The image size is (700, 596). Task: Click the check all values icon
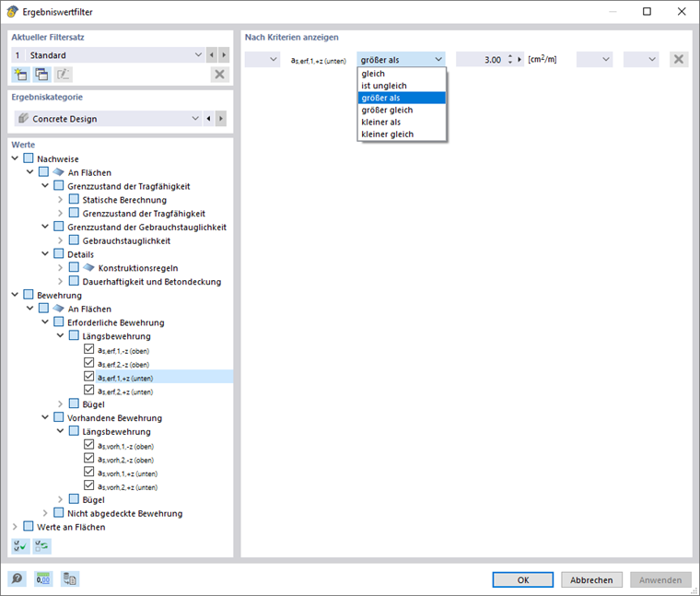click(20, 545)
